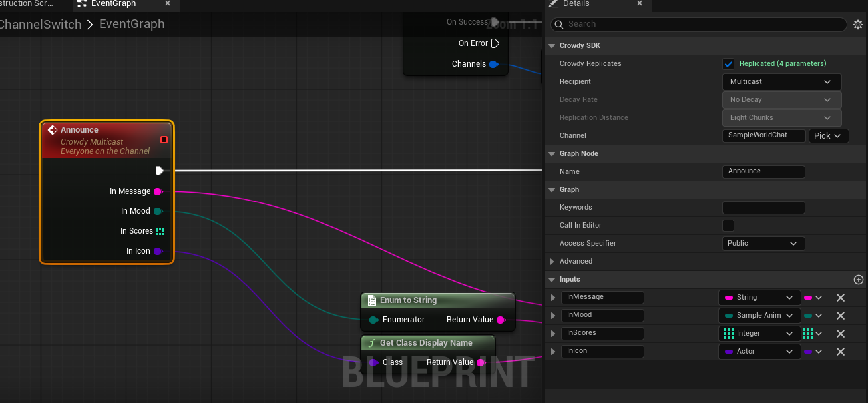This screenshot has height=403, width=868.
Task: Click the red delegate square on Announce node
Action: tap(164, 139)
